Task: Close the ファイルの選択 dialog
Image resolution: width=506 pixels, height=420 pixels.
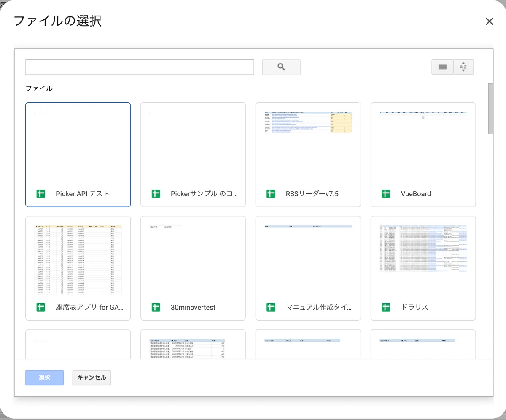Action: [x=489, y=21]
